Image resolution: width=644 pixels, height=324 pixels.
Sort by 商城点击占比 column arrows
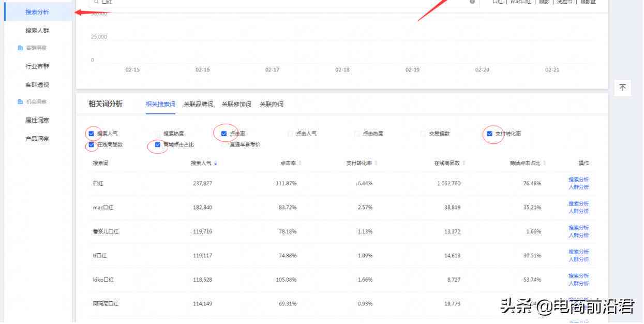pos(544,164)
